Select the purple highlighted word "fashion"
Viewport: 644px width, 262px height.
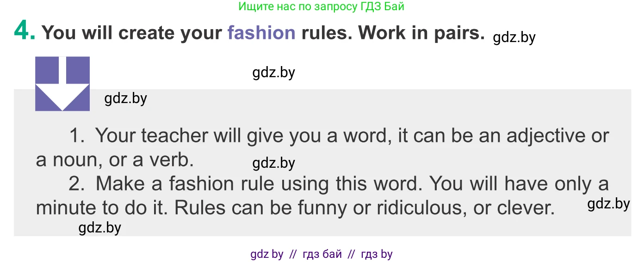tap(261, 33)
